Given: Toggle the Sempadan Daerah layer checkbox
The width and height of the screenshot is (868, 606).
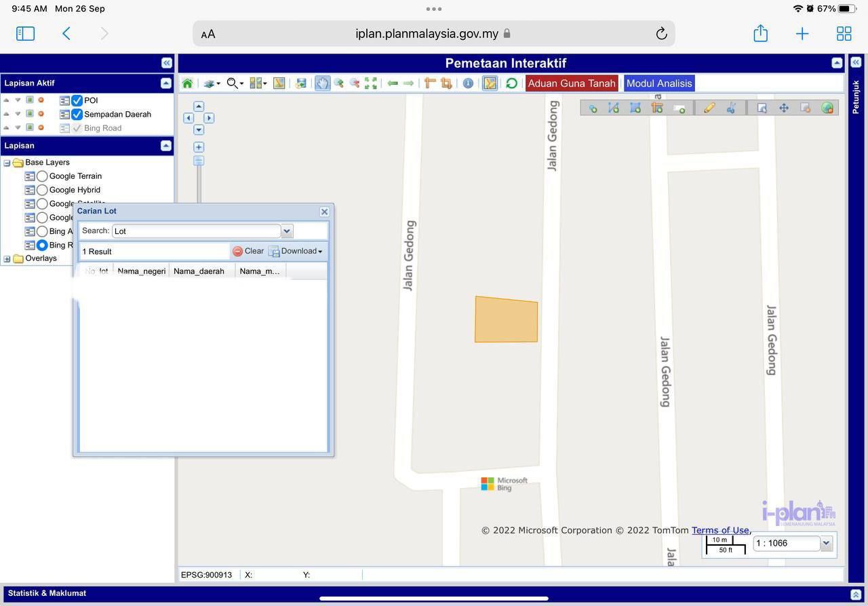Looking at the screenshot, I should click(77, 115).
